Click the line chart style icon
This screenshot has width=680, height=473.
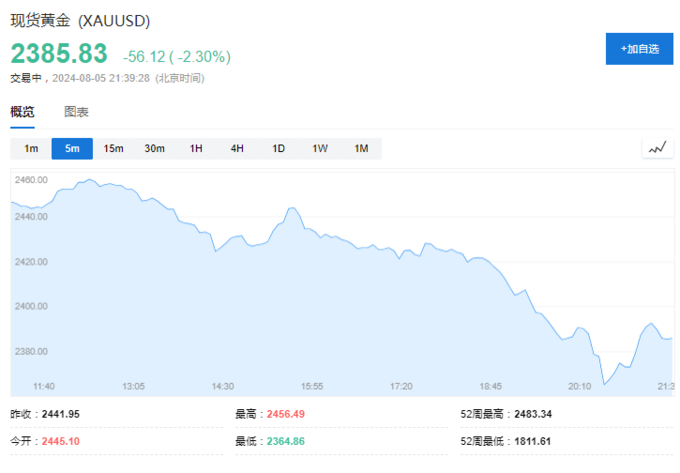(x=656, y=148)
